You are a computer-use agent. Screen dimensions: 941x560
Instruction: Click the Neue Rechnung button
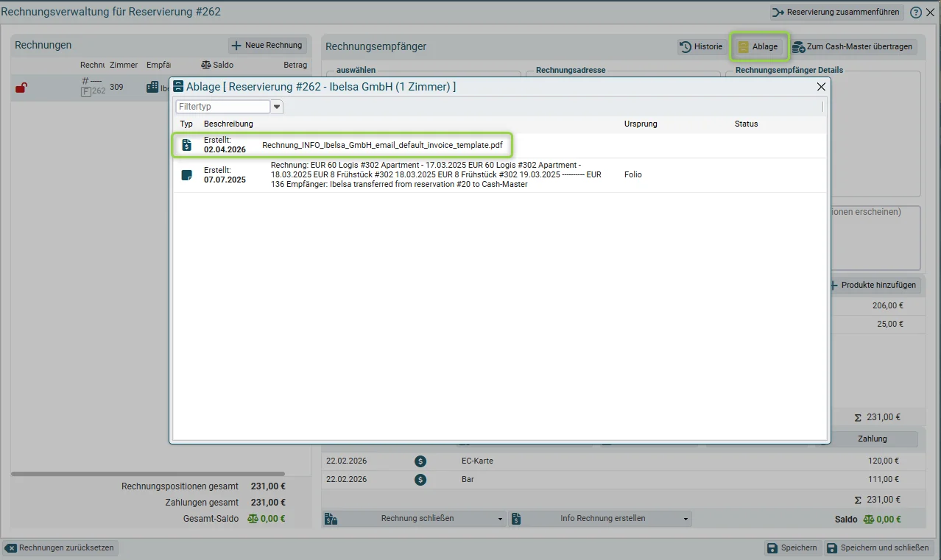267,46
